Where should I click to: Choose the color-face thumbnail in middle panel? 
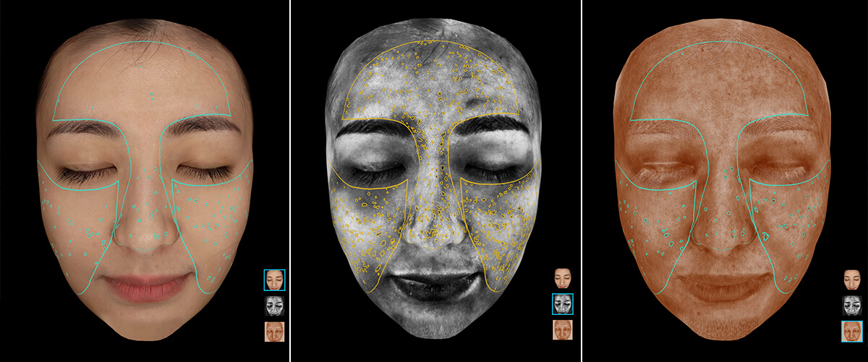pos(563,279)
